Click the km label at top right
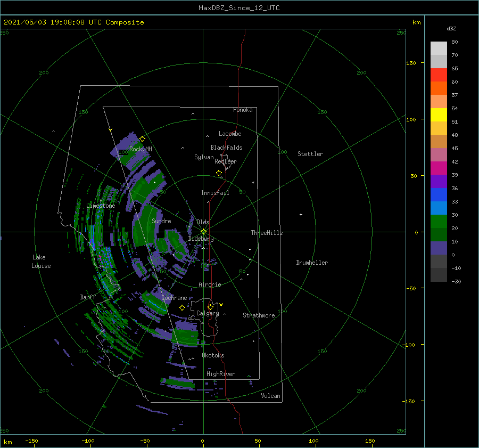479x448 pixels. point(416,22)
